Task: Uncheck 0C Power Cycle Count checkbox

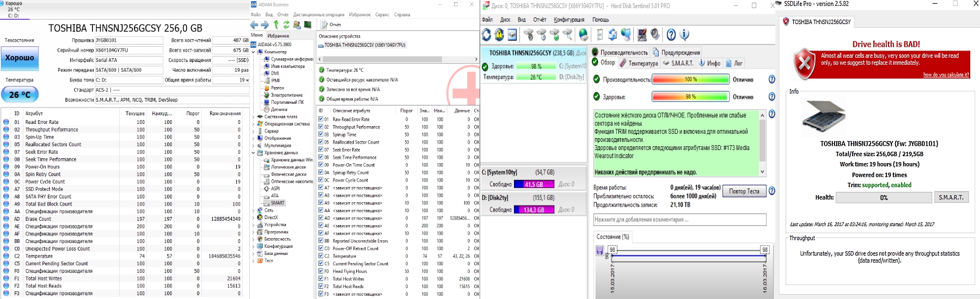Action: click(321, 180)
